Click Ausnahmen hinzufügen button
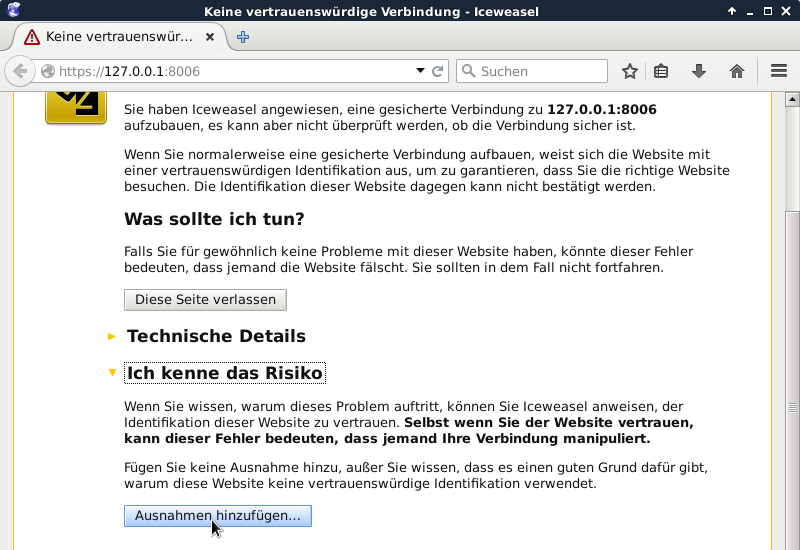This screenshot has height=550, width=800. (217, 515)
